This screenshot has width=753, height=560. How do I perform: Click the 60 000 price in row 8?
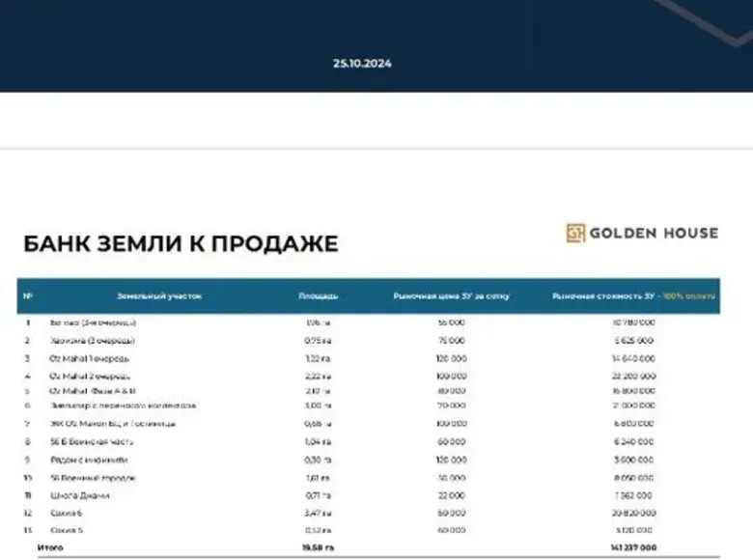pos(452,442)
